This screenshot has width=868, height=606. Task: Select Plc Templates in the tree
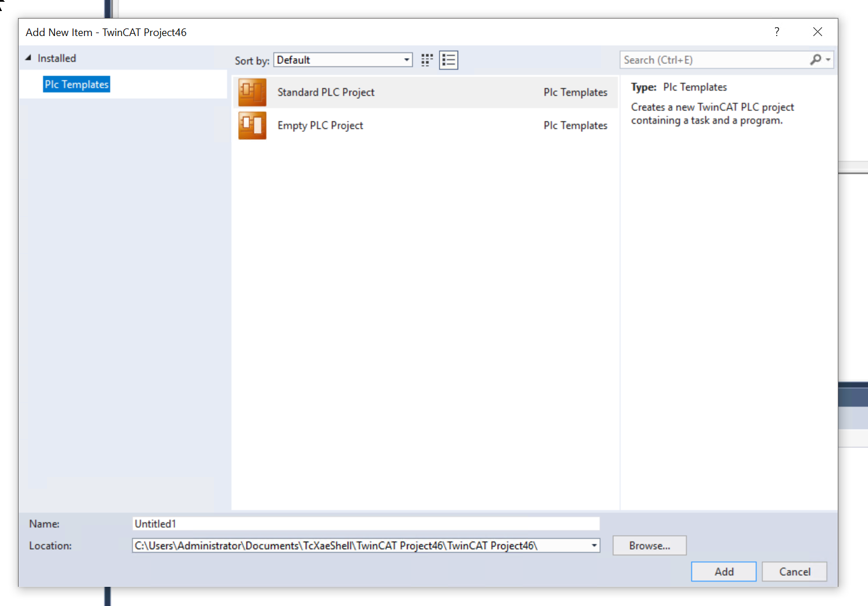tap(77, 84)
